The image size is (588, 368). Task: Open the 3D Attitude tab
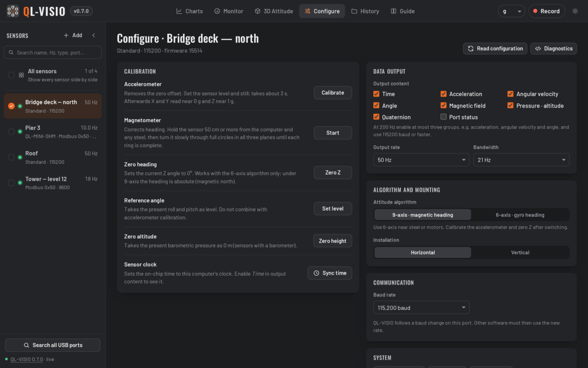point(273,11)
